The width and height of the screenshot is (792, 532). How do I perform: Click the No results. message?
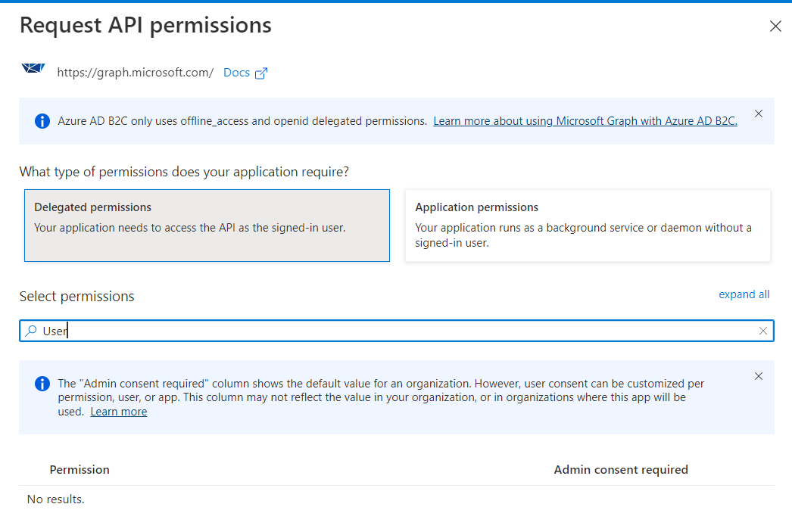click(x=55, y=499)
